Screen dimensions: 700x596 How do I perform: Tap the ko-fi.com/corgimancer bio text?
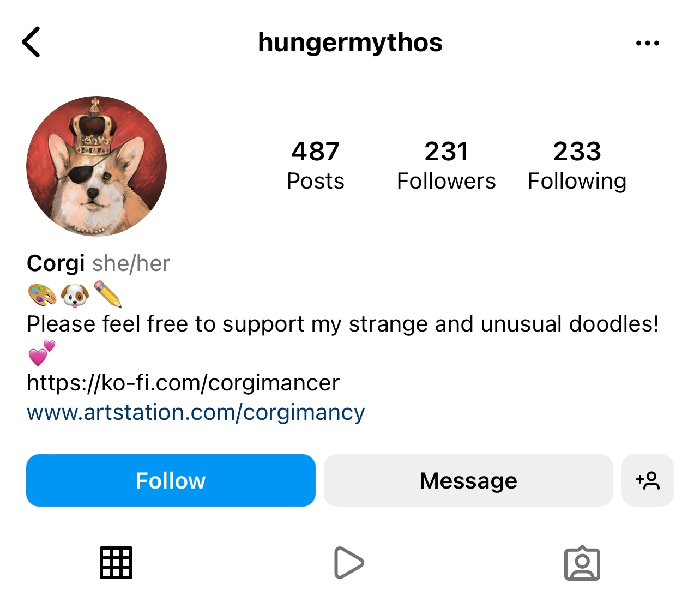pyautogui.click(x=183, y=383)
